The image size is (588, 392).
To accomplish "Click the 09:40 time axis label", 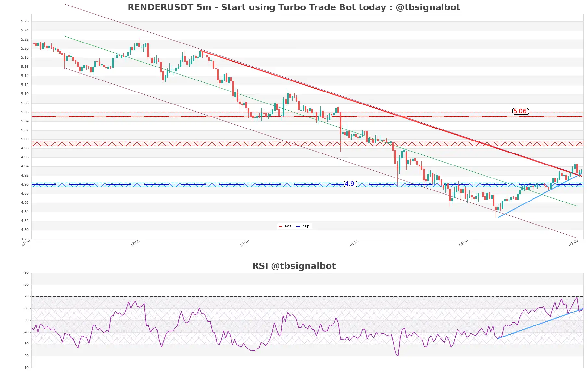I will [x=573, y=243].
